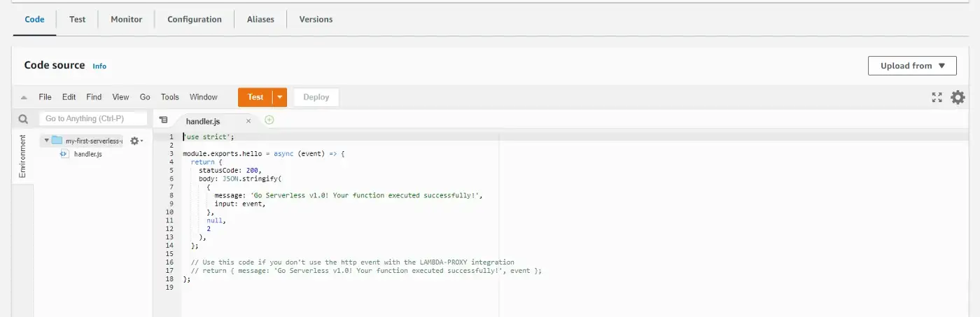Viewport: 980px width, 317px height.
Task: Open the Upload from dropdown
Action: [x=911, y=66]
